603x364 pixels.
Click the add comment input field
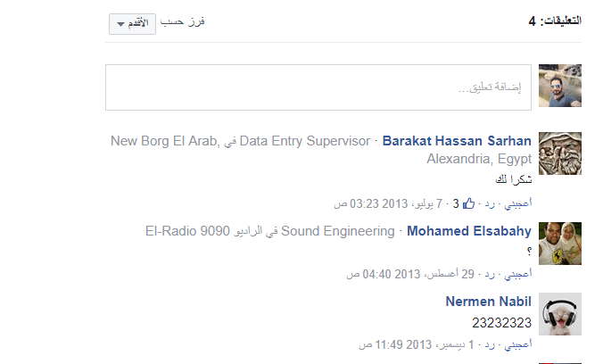(x=318, y=87)
